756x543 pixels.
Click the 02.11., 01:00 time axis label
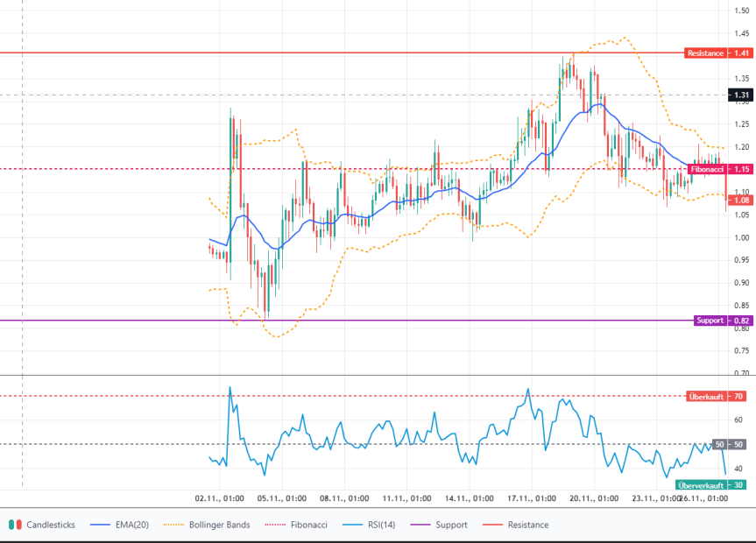click(220, 498)
